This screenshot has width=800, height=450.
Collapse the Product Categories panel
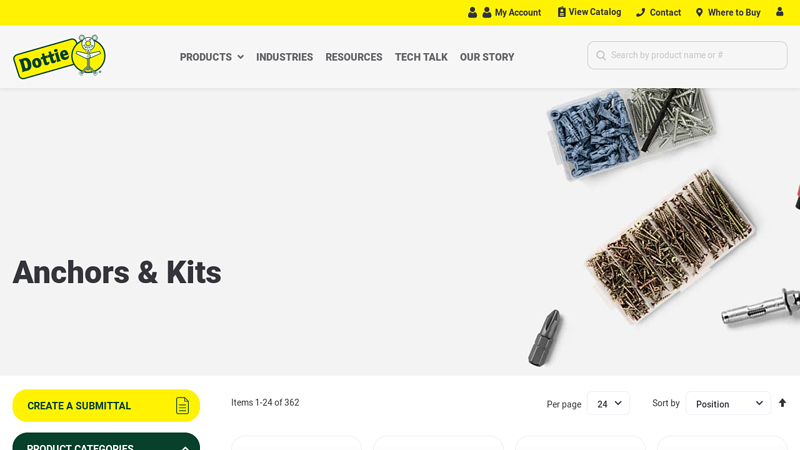185,447
